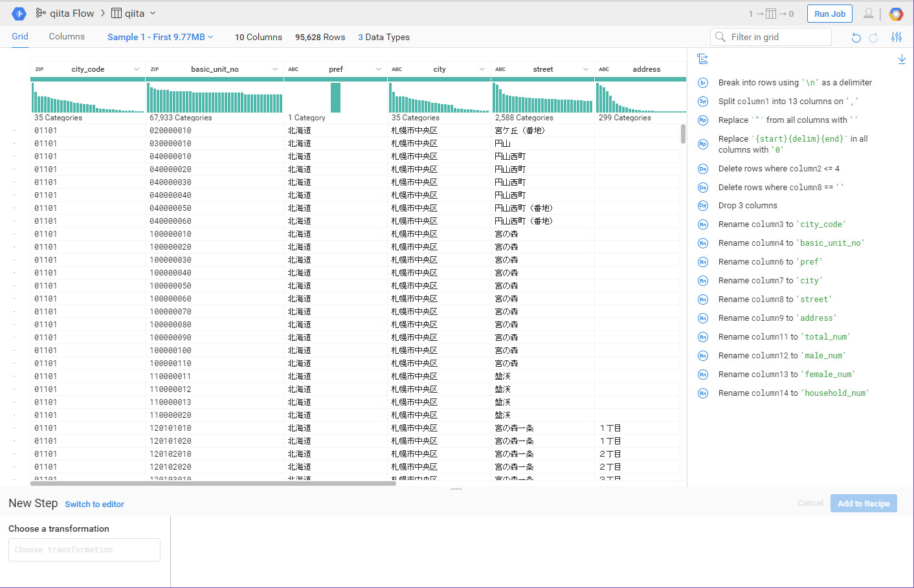The width and height of the screenshot is (914, 588).
Task: Click the 'Switch to editor' link
Action: (95, 505)
